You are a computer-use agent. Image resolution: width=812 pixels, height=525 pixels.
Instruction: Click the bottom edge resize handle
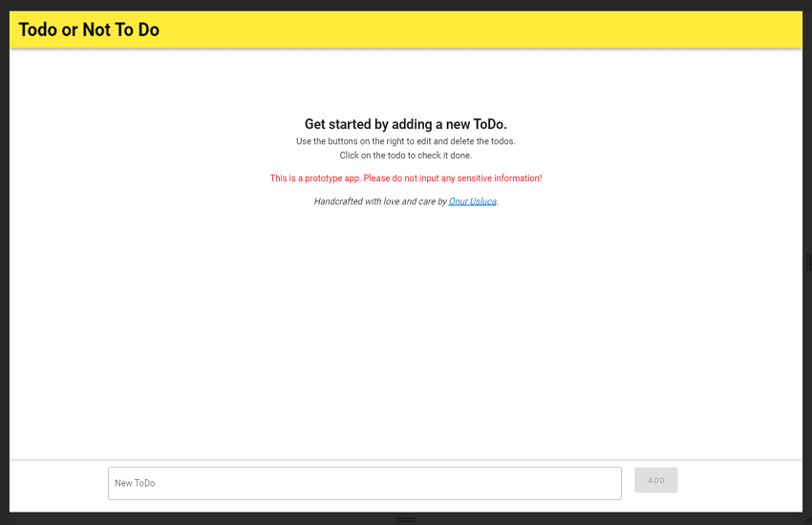pyautogui.click(x=406, y=519)
